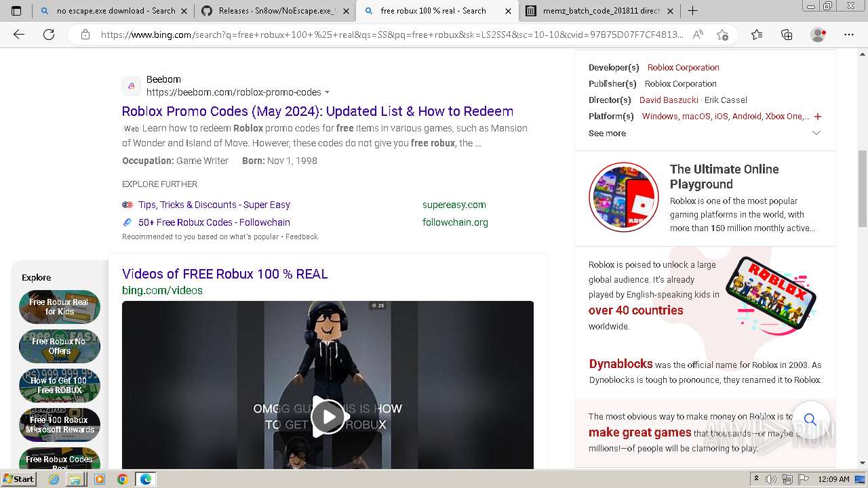This screenshot has height=488, width=868.
Task: Visit followchain.org link
Action: (455, 222)
